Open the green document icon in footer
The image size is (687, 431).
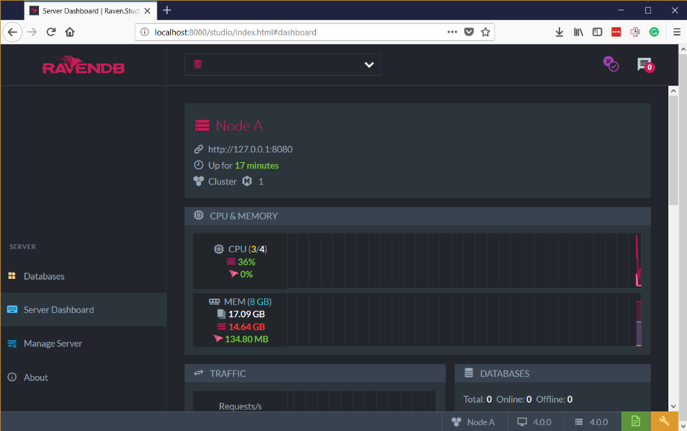[635, 421]
